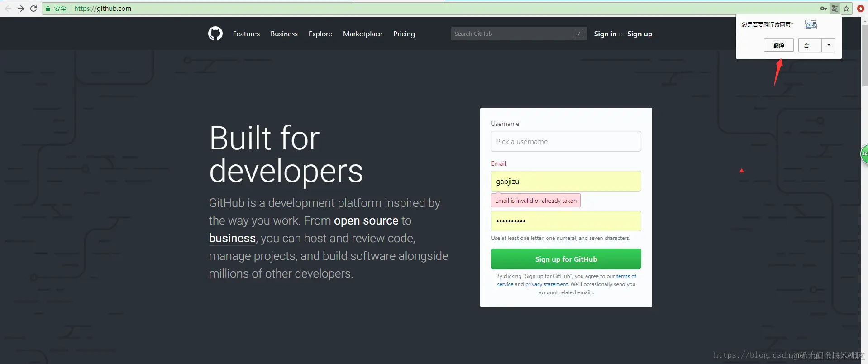Bookmark this page with the star icon
The height and width of the screenshot is (364, 868).
(846, 9)
